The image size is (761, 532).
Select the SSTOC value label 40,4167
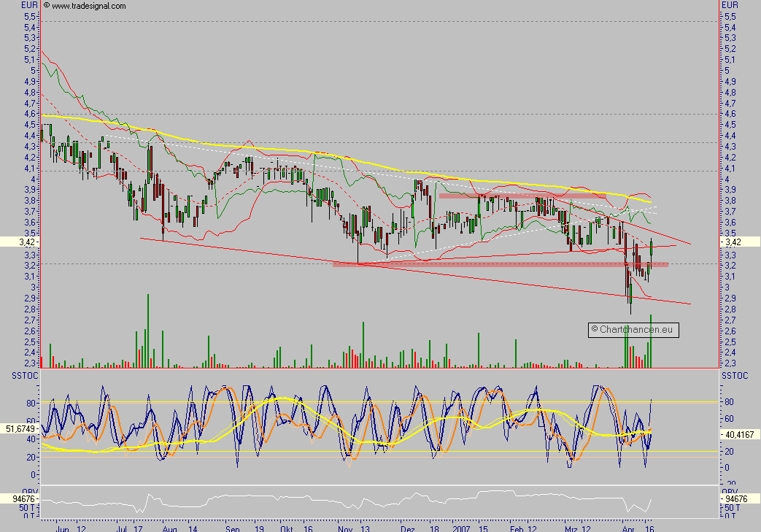[740, 435]
